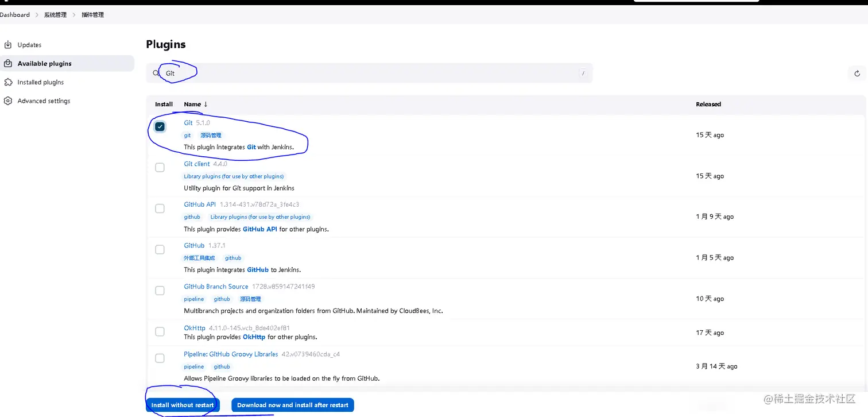Open Pipeline: GitHub Groovy Libraries link
The width and height of the screenshot is (868, 417).
(x=231, y=354)
